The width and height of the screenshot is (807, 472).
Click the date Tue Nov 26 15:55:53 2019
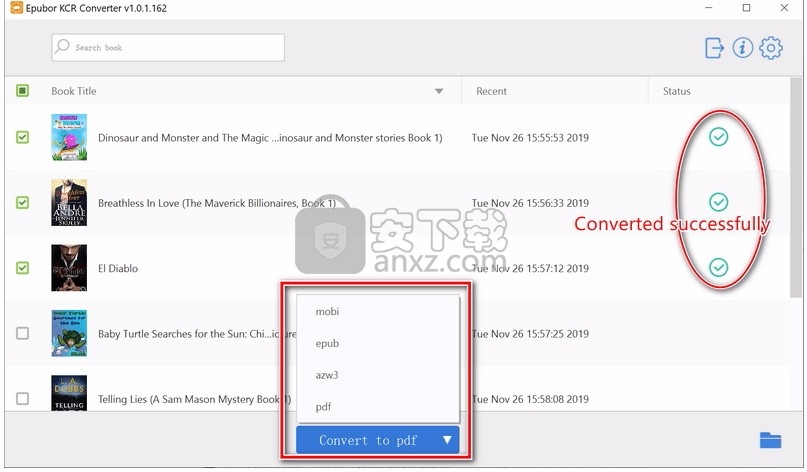(x=530, y=137)
